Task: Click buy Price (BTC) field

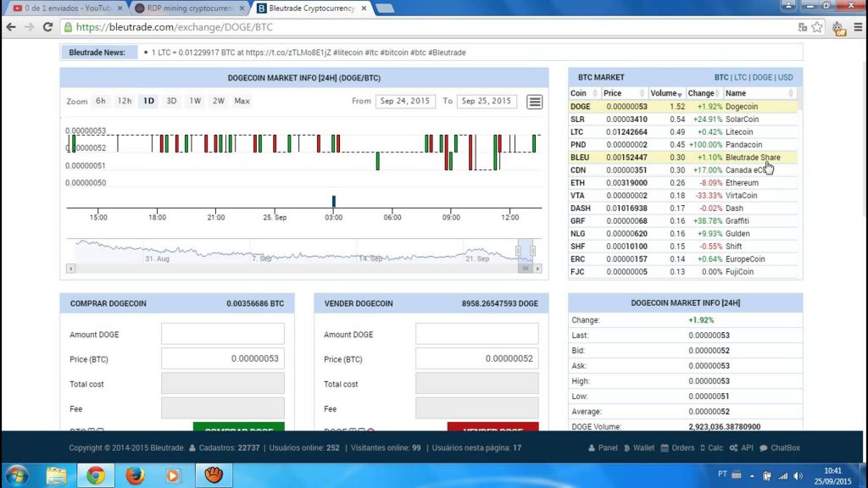Action: [223, 358]
